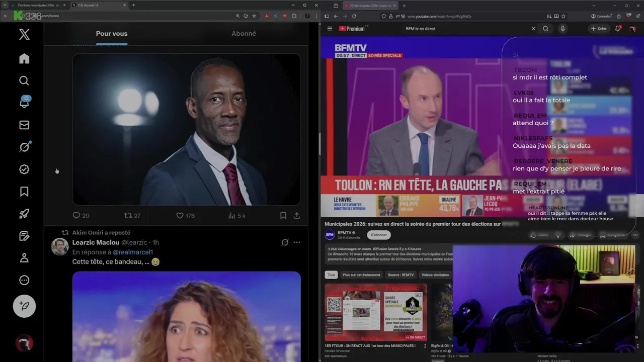
Task: Open YouTube hamburger guide menu
Action: pos(330,29)
